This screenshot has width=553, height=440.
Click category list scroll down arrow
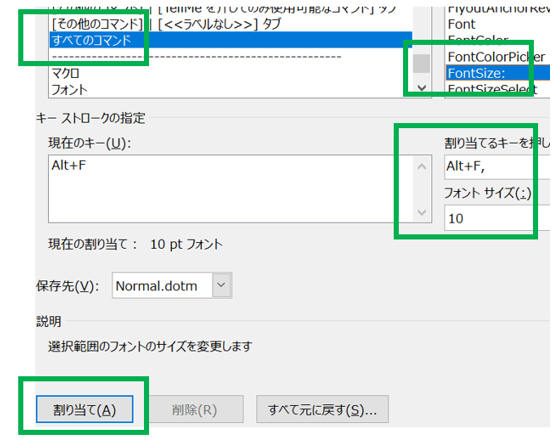tap(422, 87)
